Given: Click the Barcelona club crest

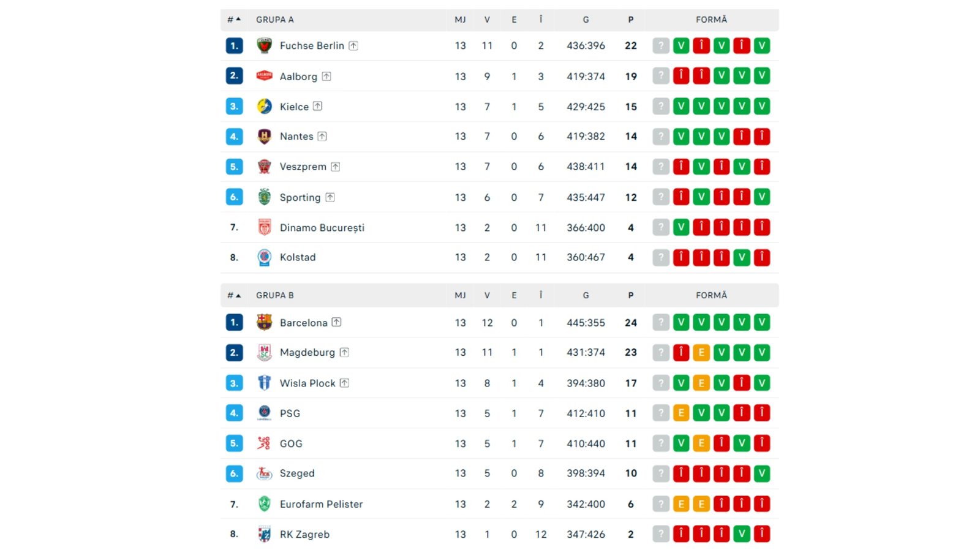Looking at the screenshot, I should pyautogui.click(x=264, y=322).
